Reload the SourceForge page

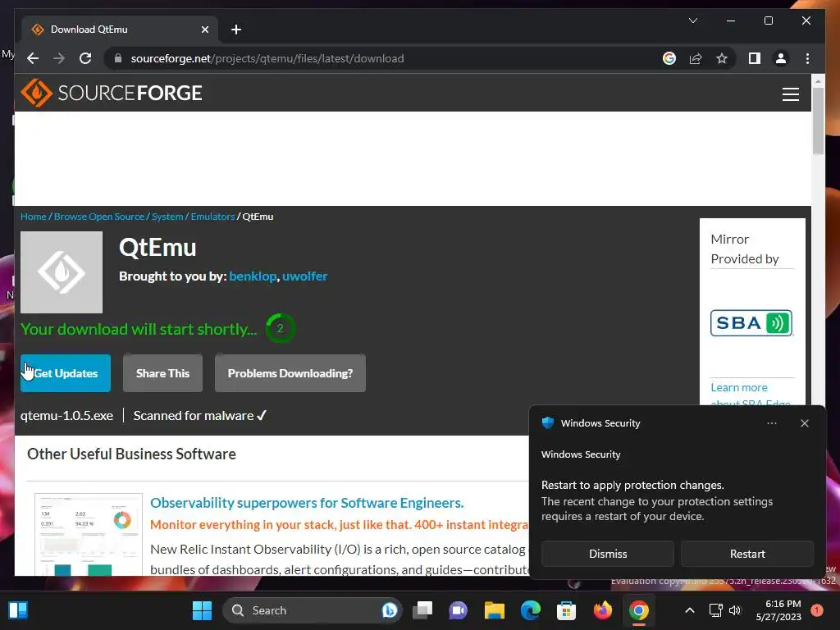(85, 58)
